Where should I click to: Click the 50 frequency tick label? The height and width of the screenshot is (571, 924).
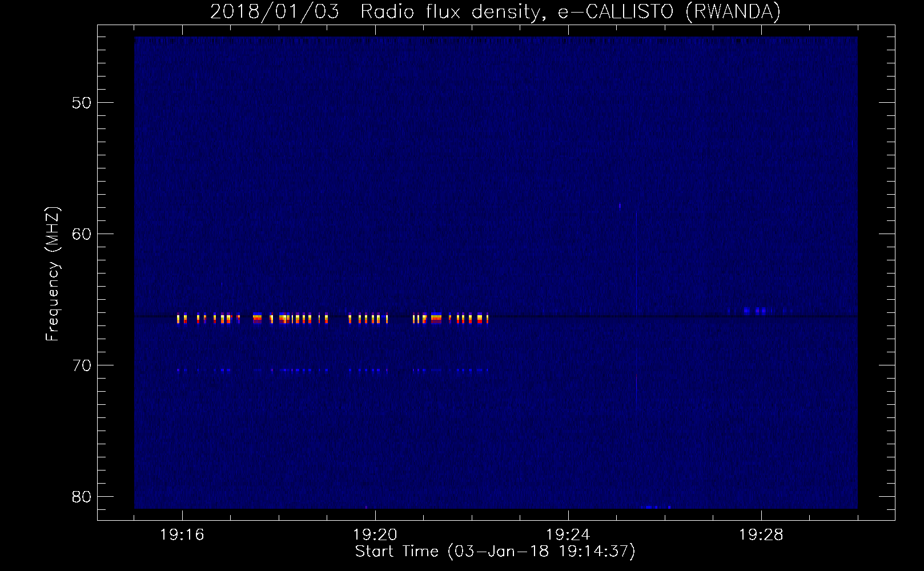coord(82,103)
